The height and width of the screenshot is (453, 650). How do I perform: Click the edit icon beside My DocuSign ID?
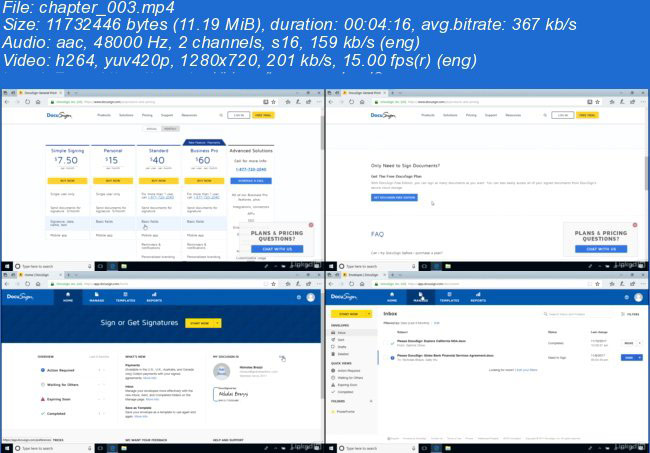click(283, 357)
